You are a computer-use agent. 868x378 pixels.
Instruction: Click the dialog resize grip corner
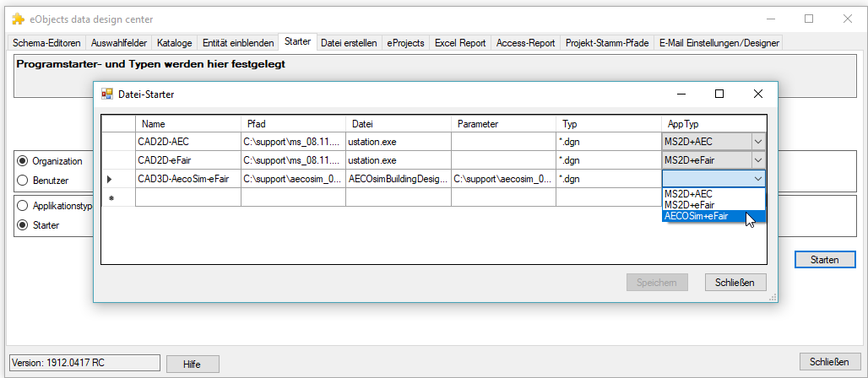click(773, 298)
